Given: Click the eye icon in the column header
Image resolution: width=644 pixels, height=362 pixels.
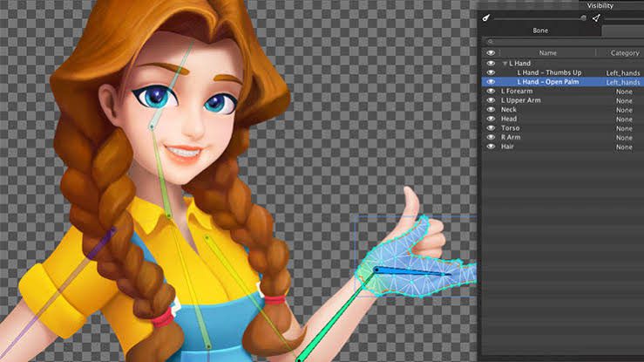Looking at the screenshot, I should 491,52.
